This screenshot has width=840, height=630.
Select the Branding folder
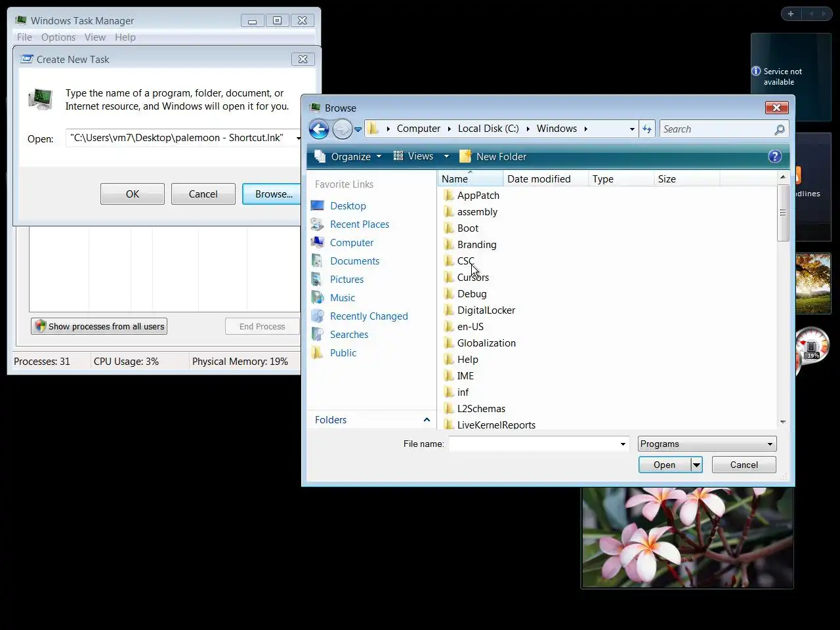point(476,245)
